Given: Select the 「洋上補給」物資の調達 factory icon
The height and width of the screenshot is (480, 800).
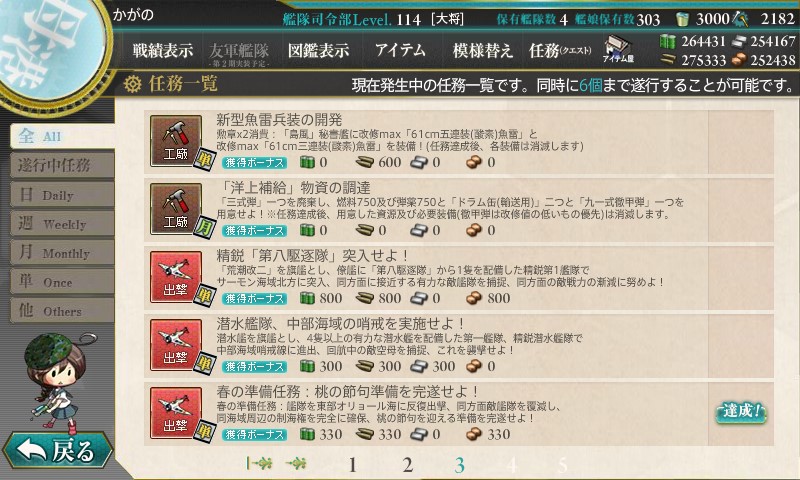Looking at the screenshot, I should click(x=176, y=209).
